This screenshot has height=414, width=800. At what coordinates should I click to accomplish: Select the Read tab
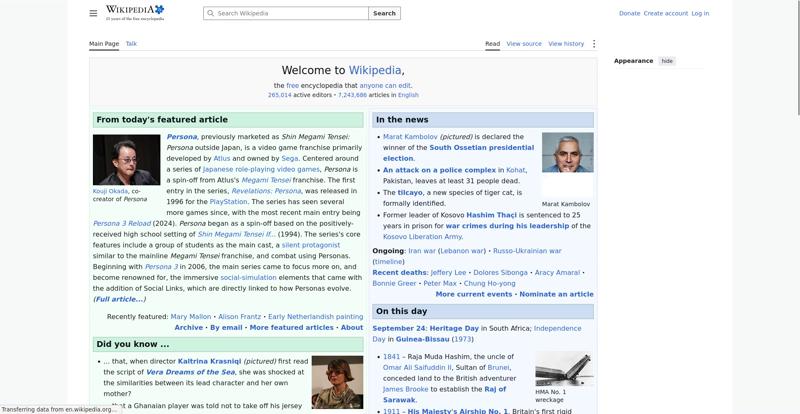click(x=492, y=44)
